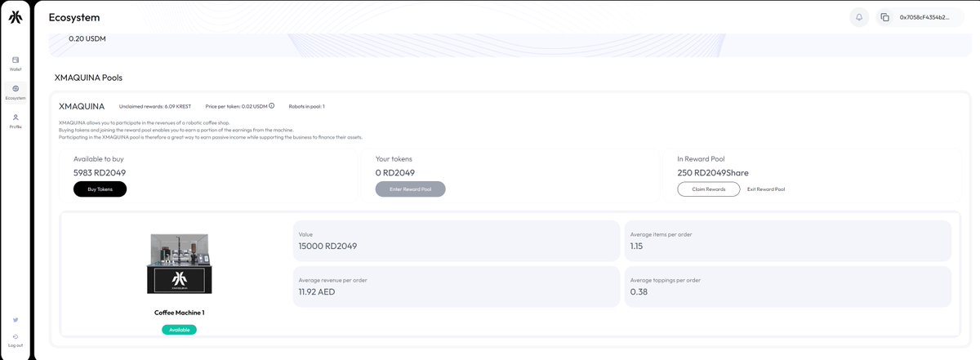Open notifications with the bell icon

click(859, 17)
